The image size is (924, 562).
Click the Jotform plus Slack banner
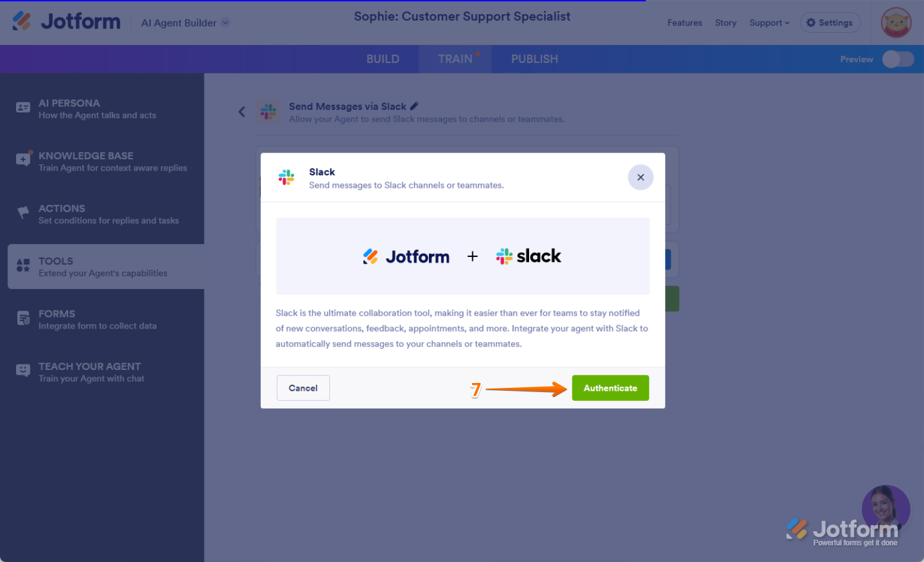pyautogui.click(x=462, y=256)
